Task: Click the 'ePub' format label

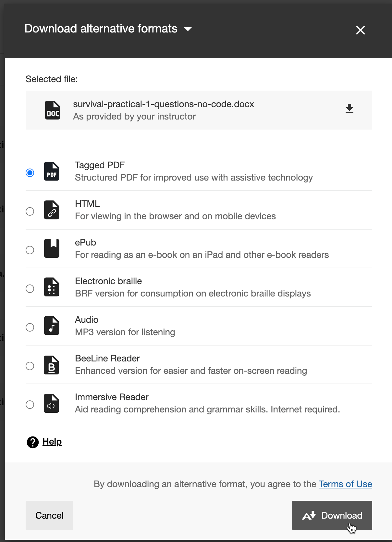Action: pyautogui.click(x=85, y=243)
